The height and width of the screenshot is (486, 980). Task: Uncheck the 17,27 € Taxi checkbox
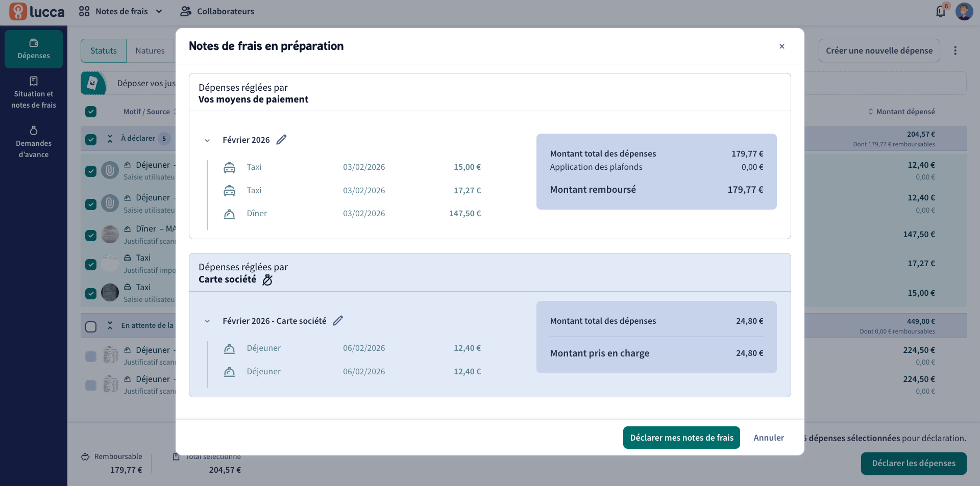[91, 264]
